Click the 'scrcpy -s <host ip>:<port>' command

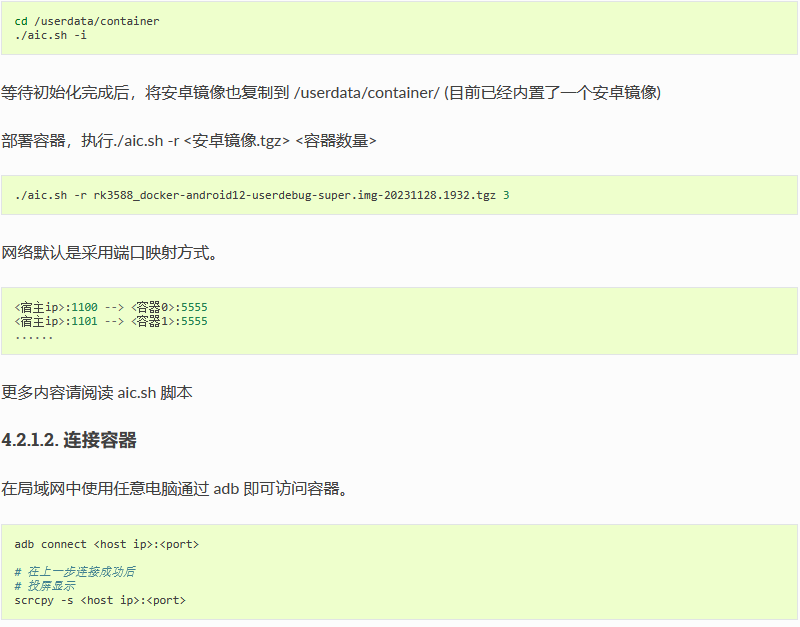pyautogui.click(x=100, y=600)
